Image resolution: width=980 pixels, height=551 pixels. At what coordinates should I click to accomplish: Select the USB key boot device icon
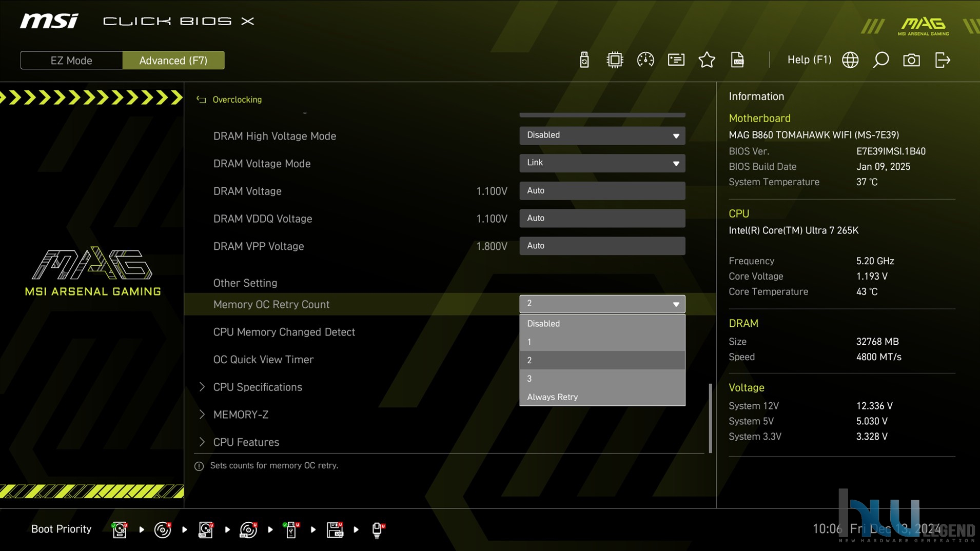(291, 529)
